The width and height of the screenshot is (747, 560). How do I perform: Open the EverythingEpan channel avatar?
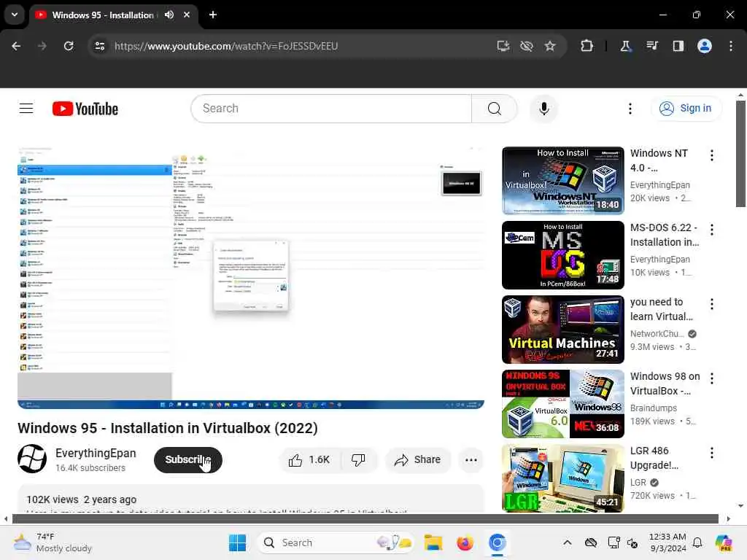32,459
